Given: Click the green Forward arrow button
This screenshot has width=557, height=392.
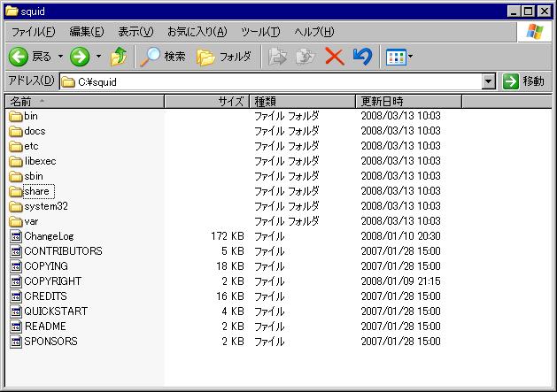Looking at the screenshot, I should 80,57.
